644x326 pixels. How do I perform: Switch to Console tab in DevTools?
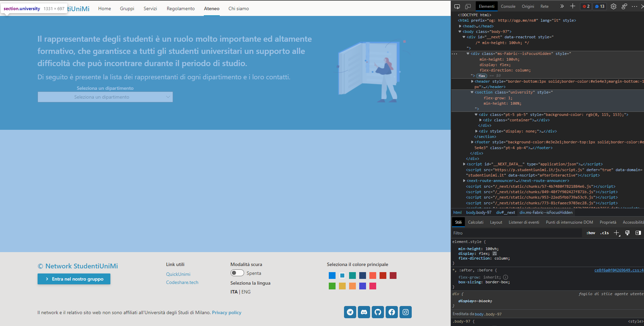[x=508, y=6]
